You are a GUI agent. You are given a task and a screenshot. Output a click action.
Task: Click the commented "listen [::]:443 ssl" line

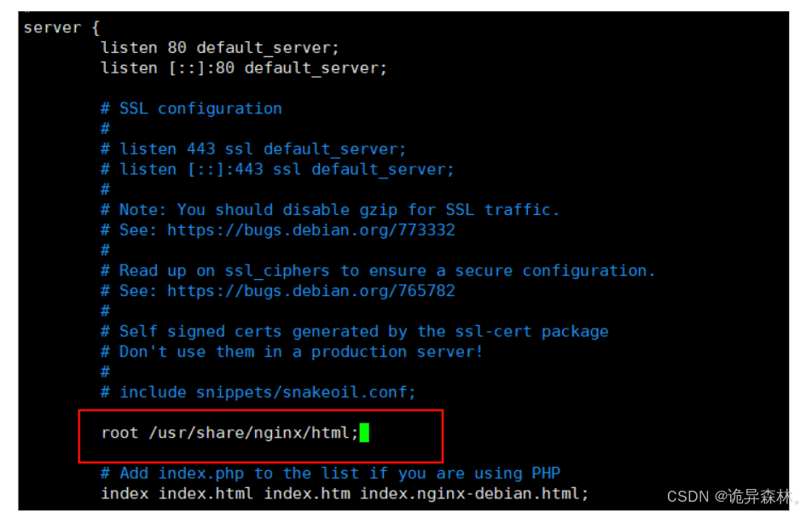click(x=277, y=170)
